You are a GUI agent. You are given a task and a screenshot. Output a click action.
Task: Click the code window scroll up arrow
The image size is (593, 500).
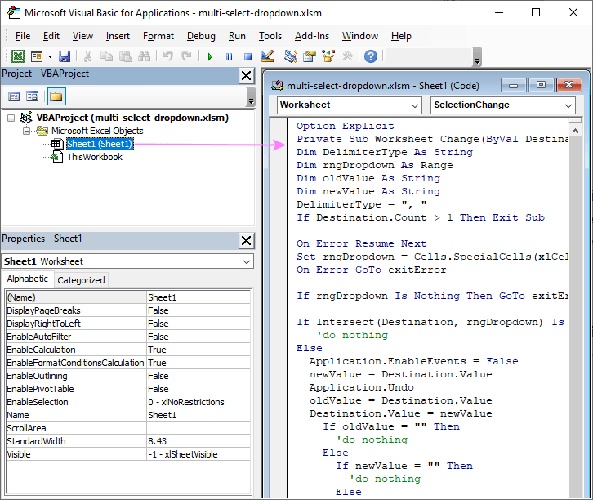[575, 131]
